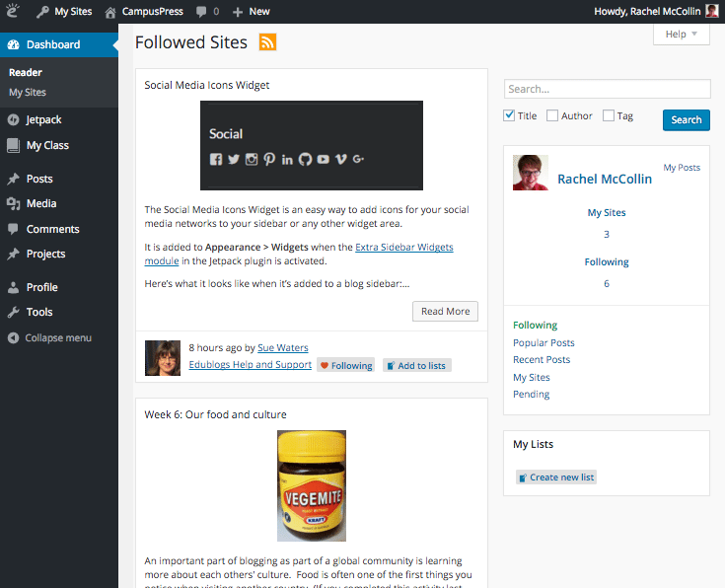Click the LinkedIn icon in Social widget image
The image size is (725, 588).
tap(287, 160)
